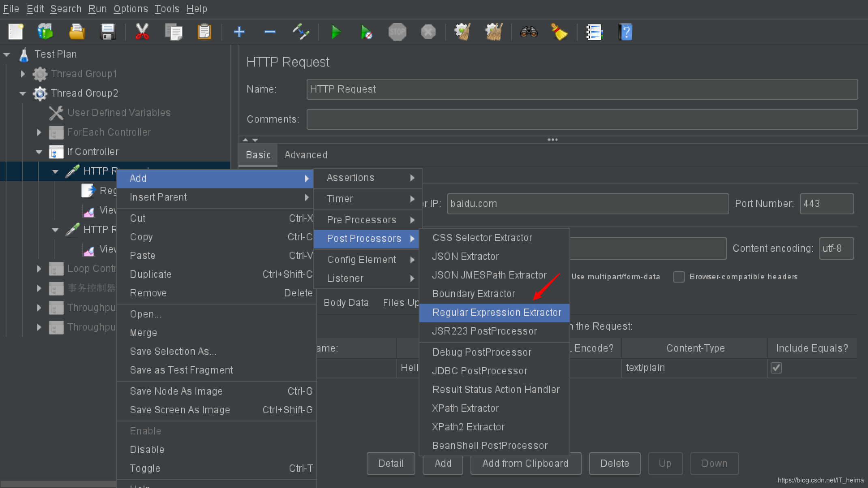Click the Cut scissors toolbar icon
This screenshot has height=488, width=868.
[x=142, y=32]
